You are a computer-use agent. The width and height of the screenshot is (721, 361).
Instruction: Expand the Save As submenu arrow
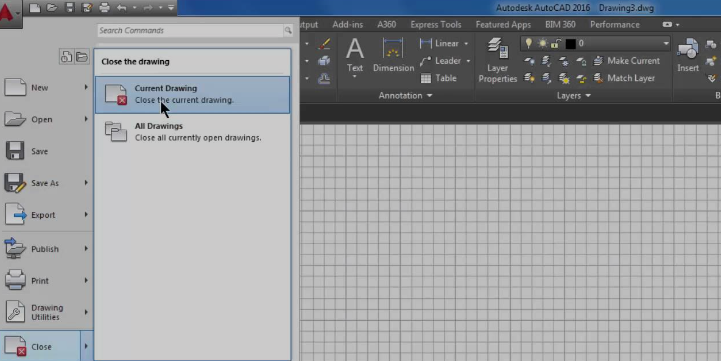coord(86,183)
